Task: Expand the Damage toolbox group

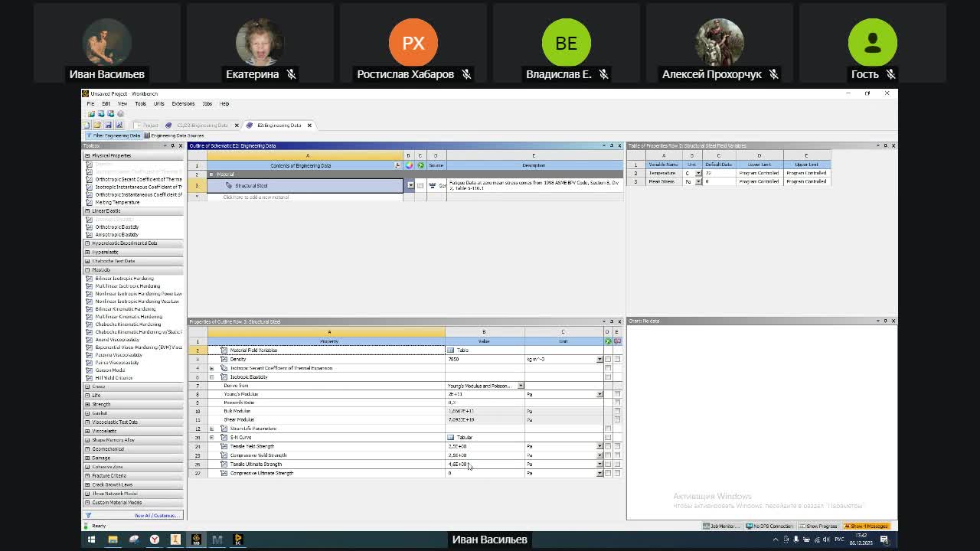Action: tap(87, 458)
